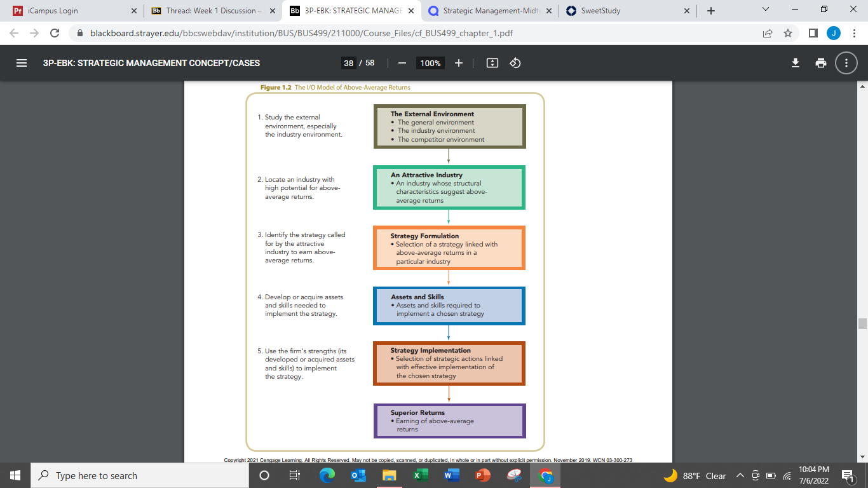Open Wi-Fi network settings in tray
Viewport: 868px width, 488px height.
pyautogui.click(x=787, y=476)
